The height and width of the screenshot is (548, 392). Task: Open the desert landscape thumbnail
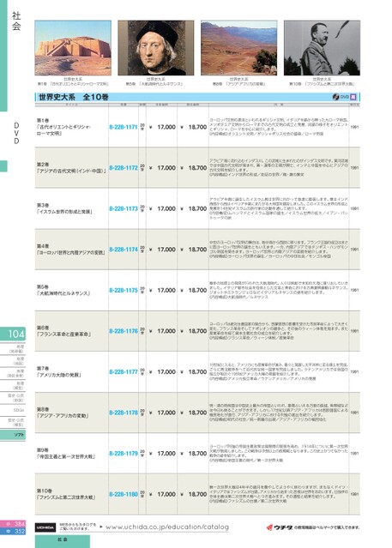(x=238, y=47)
